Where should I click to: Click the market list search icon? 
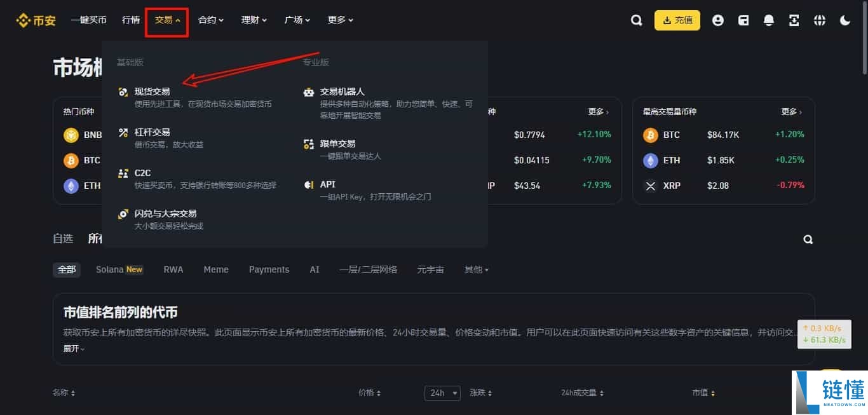(808, 240)
